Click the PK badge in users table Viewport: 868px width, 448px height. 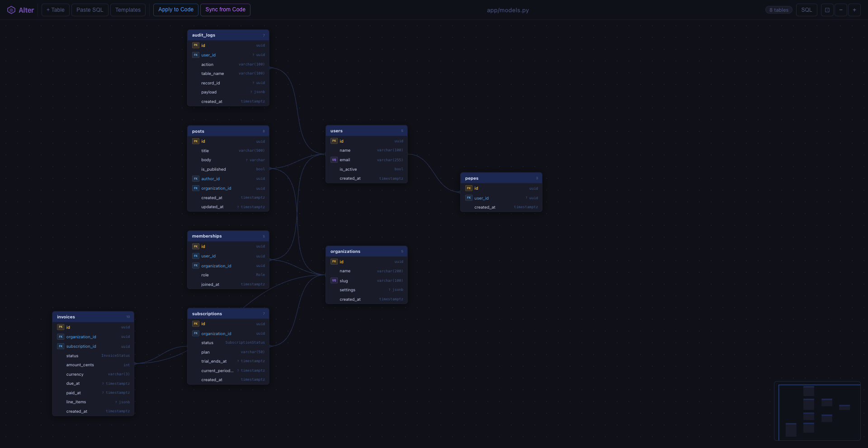[x=334, y=141]
